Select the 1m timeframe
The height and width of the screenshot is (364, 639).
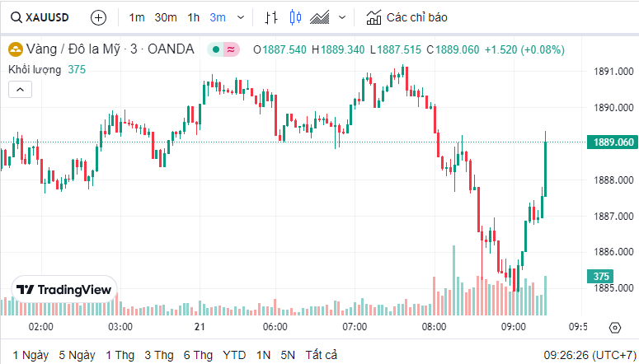point(137,17)
